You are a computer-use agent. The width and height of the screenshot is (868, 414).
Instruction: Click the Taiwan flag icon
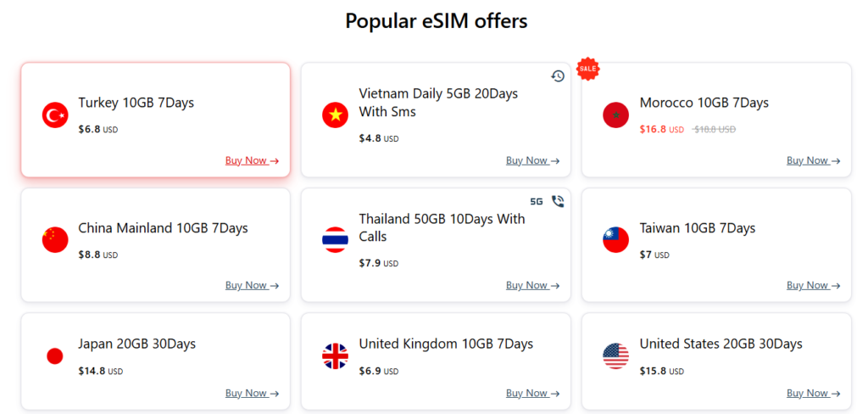click(616, 240)
